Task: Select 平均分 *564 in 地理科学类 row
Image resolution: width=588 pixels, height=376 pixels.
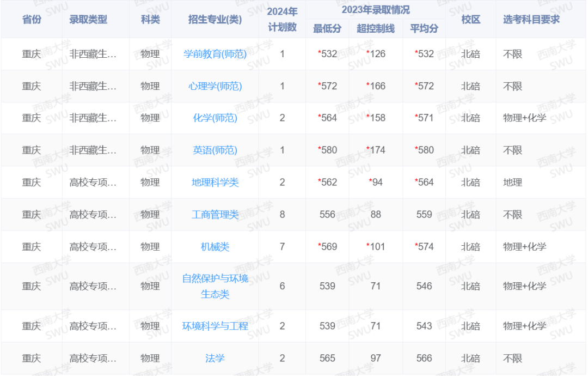Action: (x=424, y=183)
